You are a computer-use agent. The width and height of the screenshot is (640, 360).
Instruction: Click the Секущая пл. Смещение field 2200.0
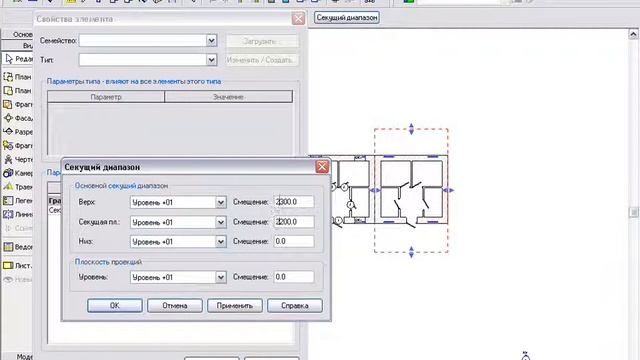coord(294,222)
